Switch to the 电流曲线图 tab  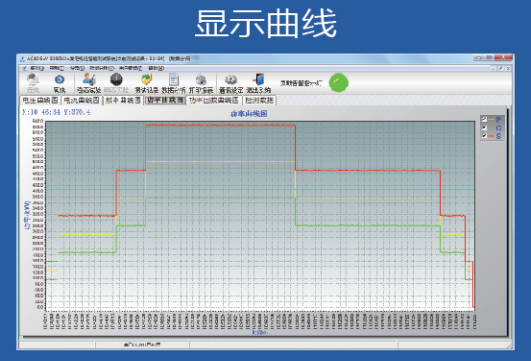tap(82, 100)
